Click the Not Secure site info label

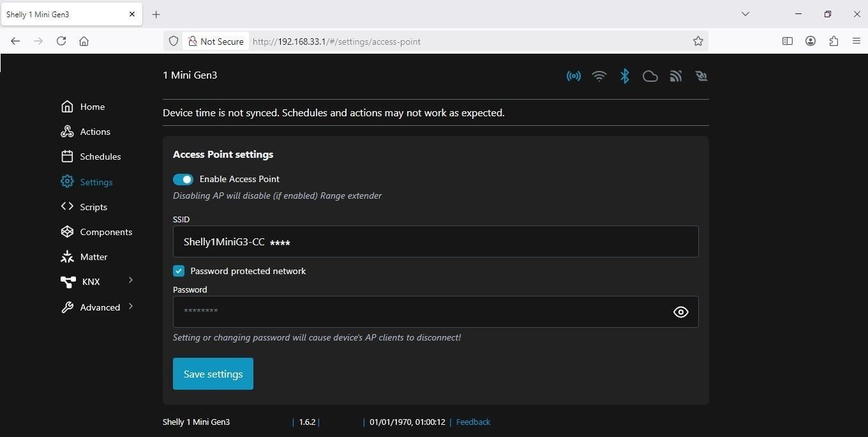click(216, 41)
